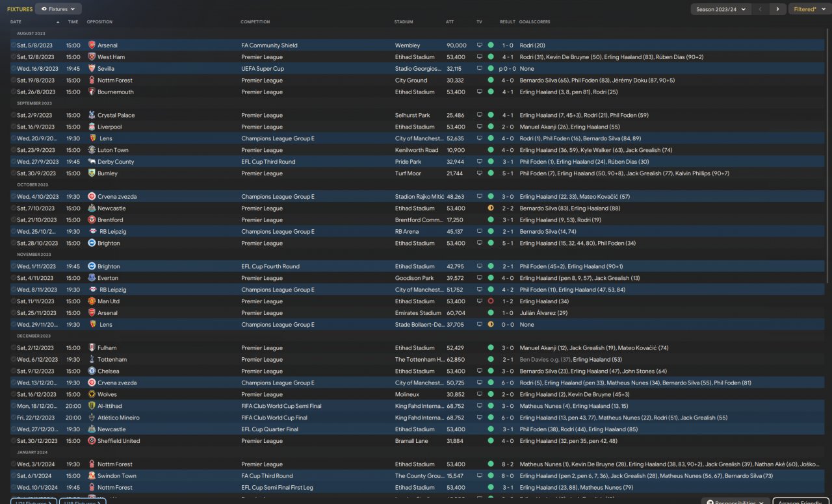The width and height of the screenshot is (832, 504).
Task: Click the red loss indicator for Man Utd match
Action: [491, 301]
